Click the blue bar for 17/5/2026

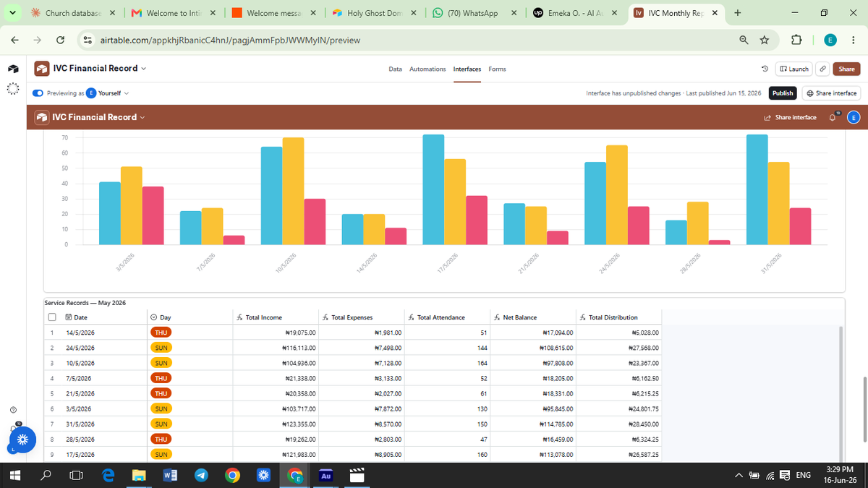pyautogui.click(x=433, y=189)
